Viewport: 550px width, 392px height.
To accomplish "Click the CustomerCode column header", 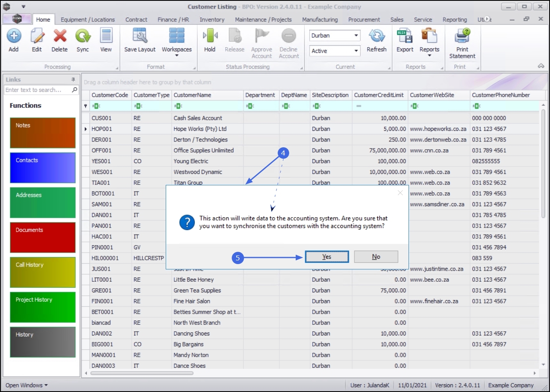I will tap(110, 95).
